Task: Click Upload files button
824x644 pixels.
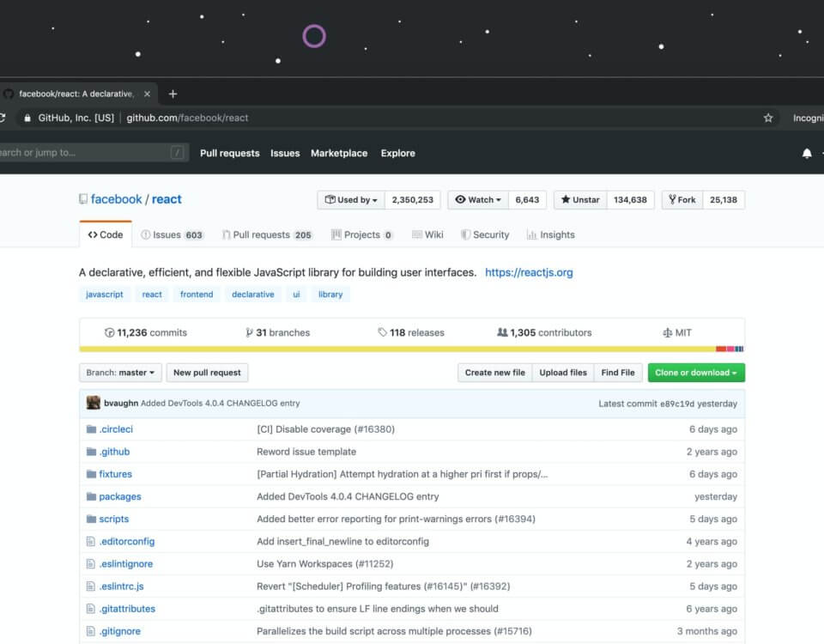Action: click(x=563, y=373)
